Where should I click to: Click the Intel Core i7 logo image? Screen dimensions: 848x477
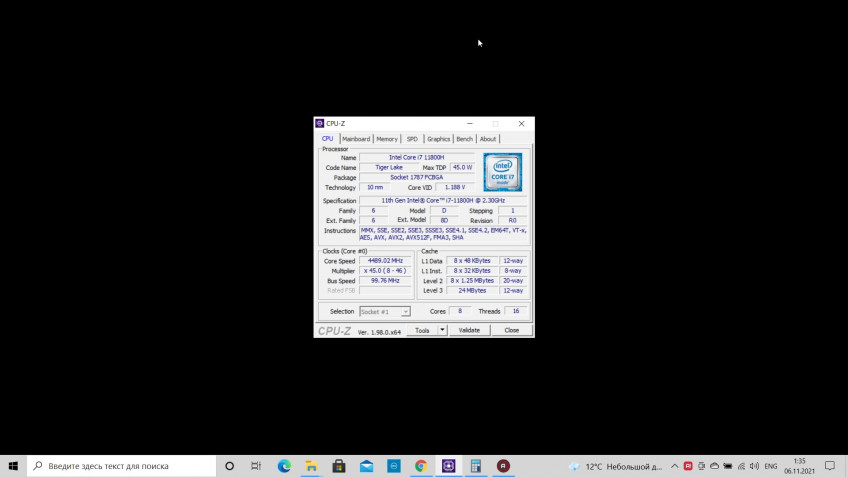(502, 172)
